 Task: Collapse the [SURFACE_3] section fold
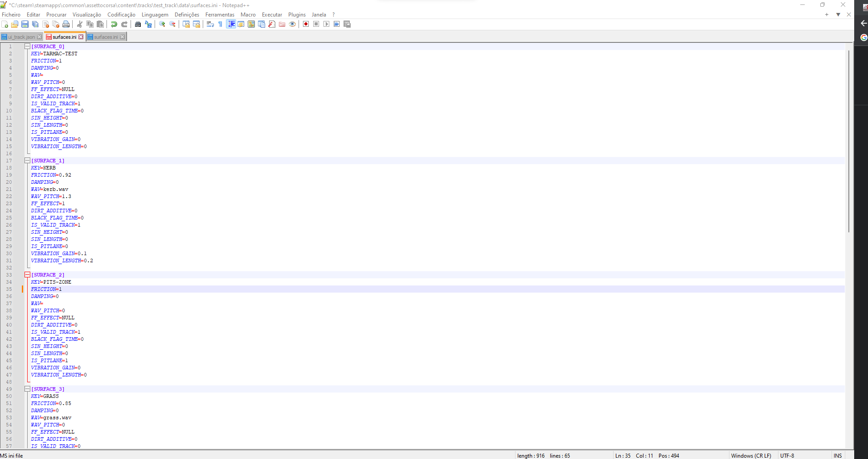pos(27,389)
